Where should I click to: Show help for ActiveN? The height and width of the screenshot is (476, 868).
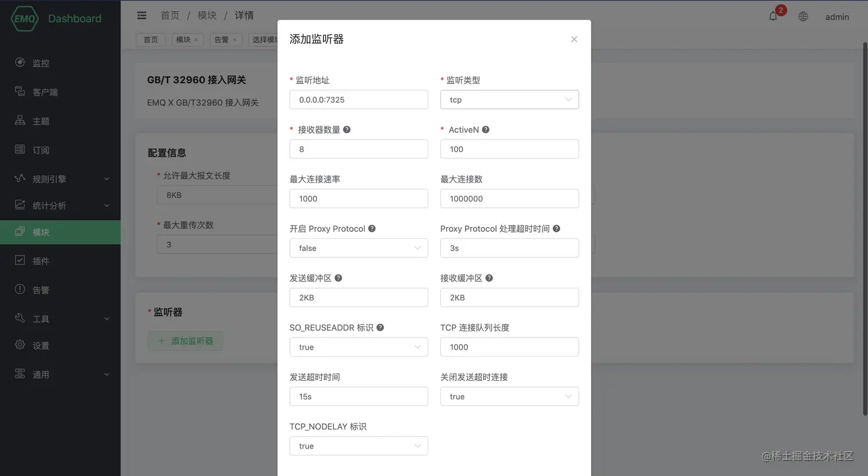pos(486,130)
